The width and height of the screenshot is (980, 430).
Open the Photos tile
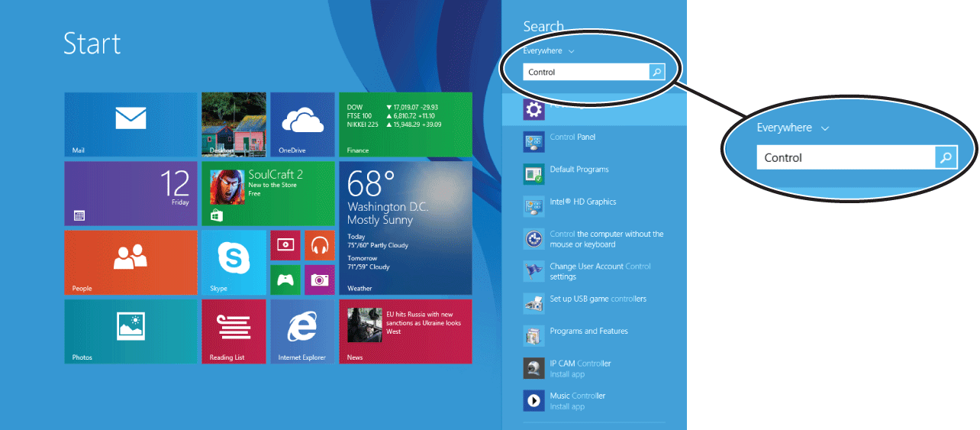pyautogui.click(x=131, y=331)
